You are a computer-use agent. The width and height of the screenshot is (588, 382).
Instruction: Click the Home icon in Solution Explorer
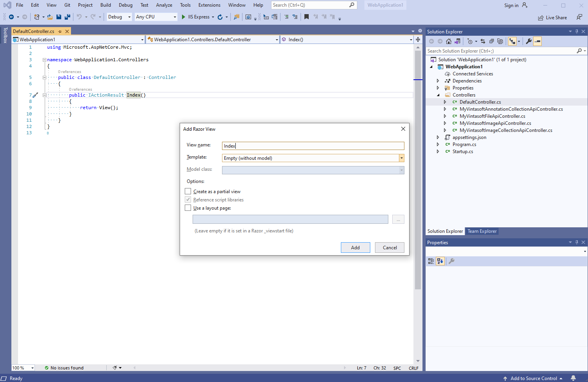[449, 41]
